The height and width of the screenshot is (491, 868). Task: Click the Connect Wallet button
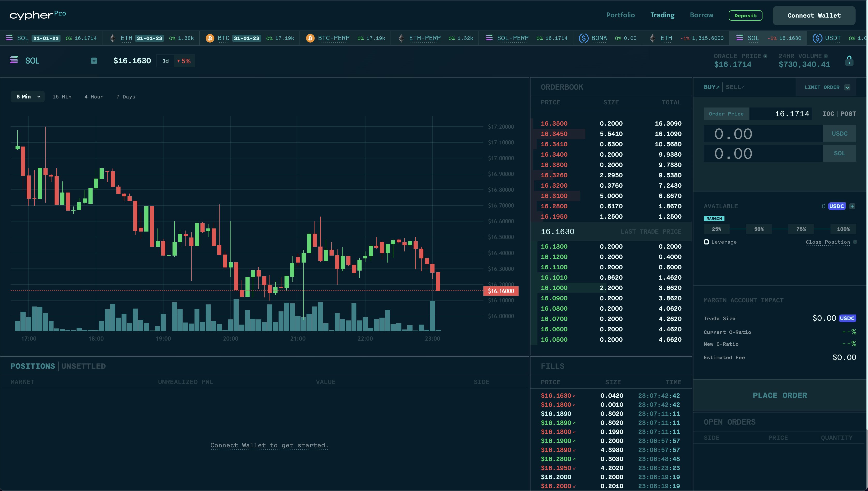814,15
